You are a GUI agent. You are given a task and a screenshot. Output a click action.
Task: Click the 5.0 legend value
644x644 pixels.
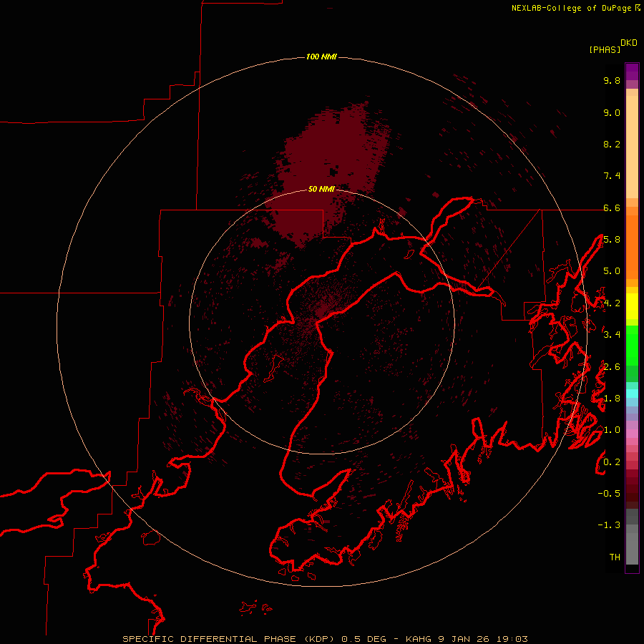612,271
